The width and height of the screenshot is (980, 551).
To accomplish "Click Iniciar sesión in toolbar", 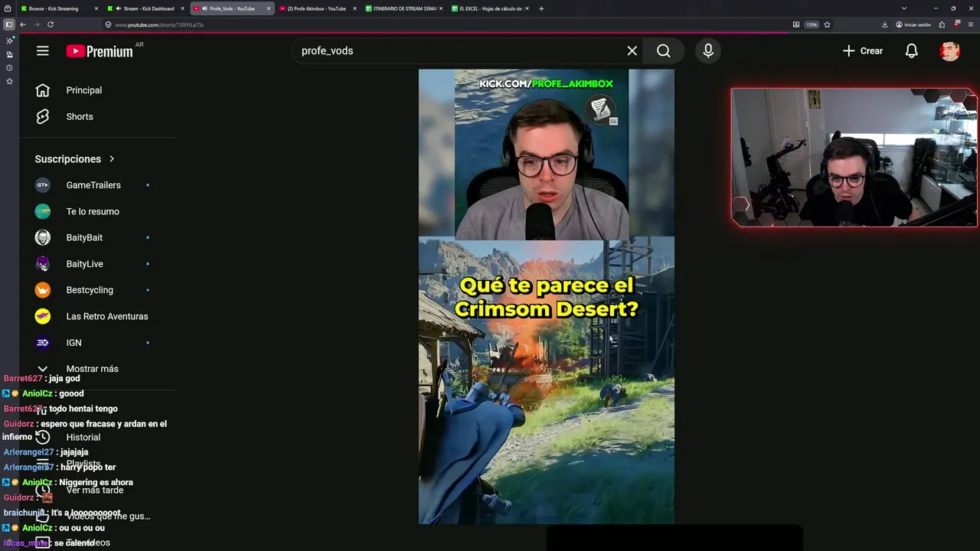I will (x=913, y=24).
